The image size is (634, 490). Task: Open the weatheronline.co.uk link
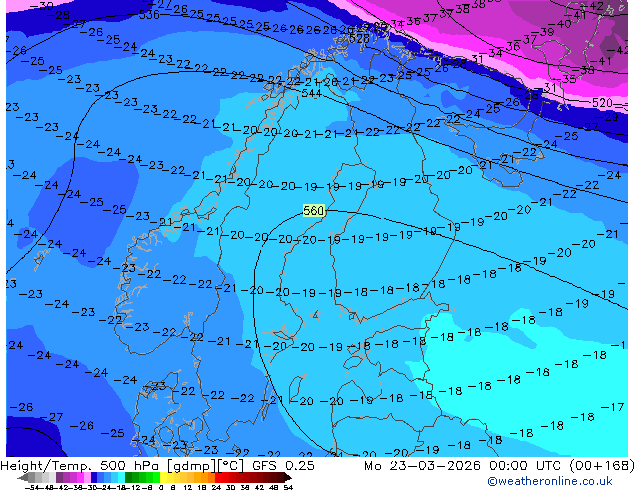coord(550,481)
